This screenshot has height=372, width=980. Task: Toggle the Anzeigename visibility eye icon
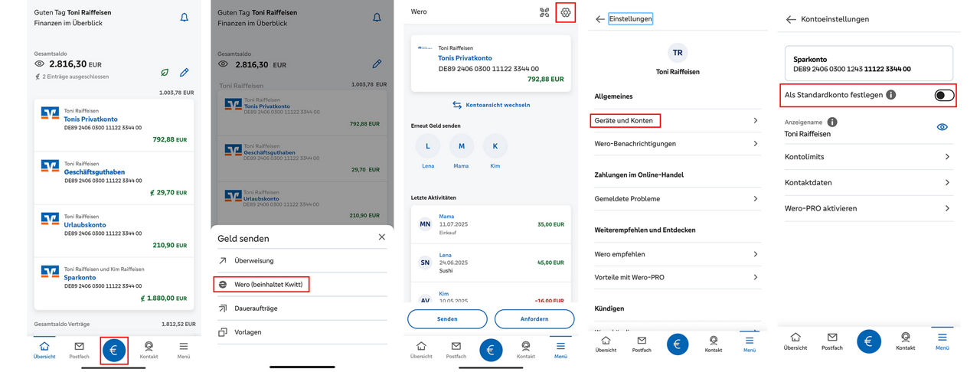[x=942, y=128]
